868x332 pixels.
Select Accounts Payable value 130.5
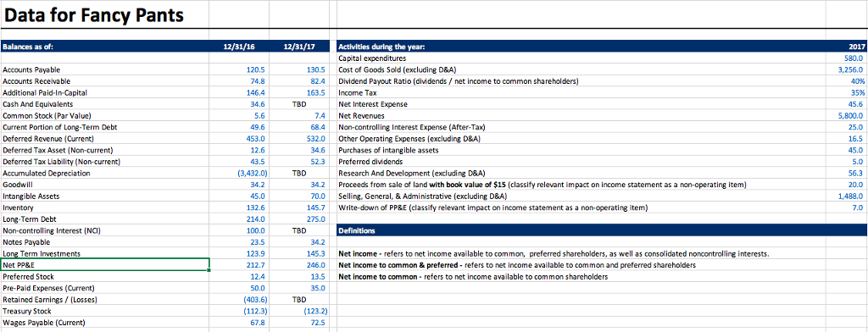pos(299,69)
